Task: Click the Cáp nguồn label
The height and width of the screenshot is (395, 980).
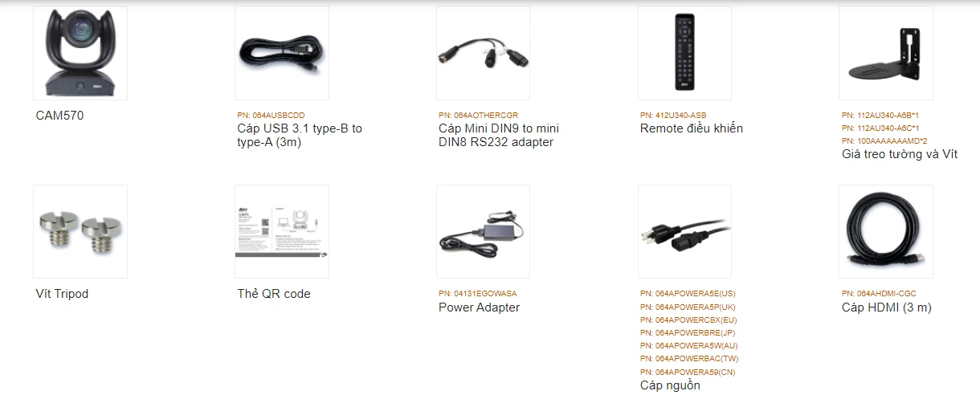Action: click(670, 385)
